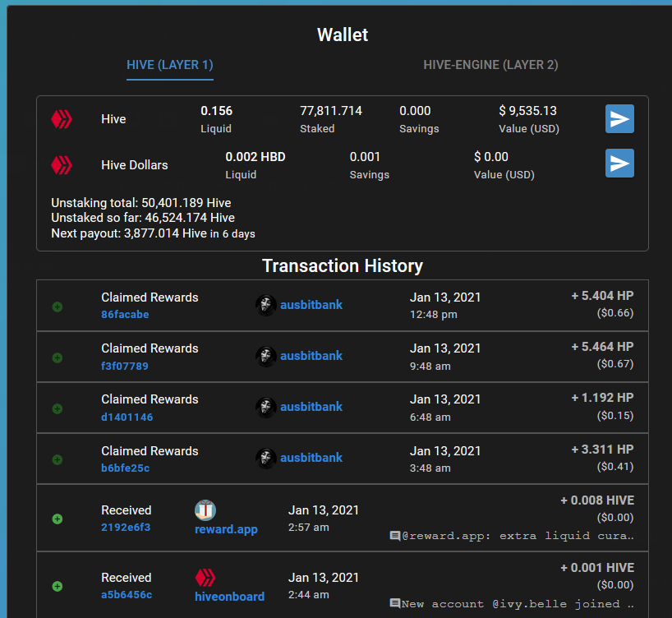Viewport: 672px width, 618px height.
Task: Open ausbitbank profile in the 12:48 pm row
Action: [311, 305]
